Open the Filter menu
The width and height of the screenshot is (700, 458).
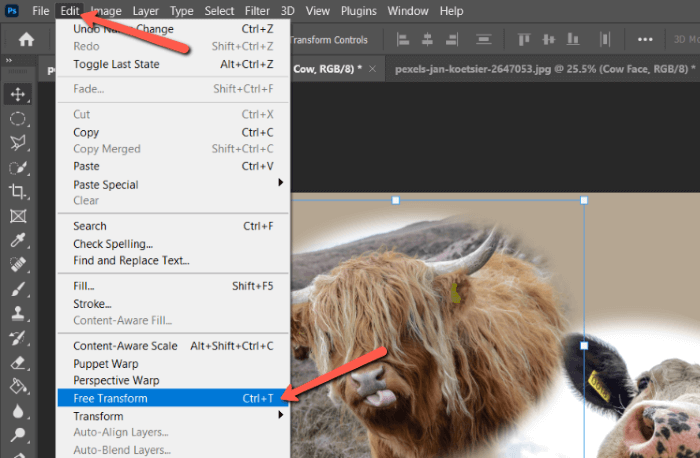click(x=257, y=11)
